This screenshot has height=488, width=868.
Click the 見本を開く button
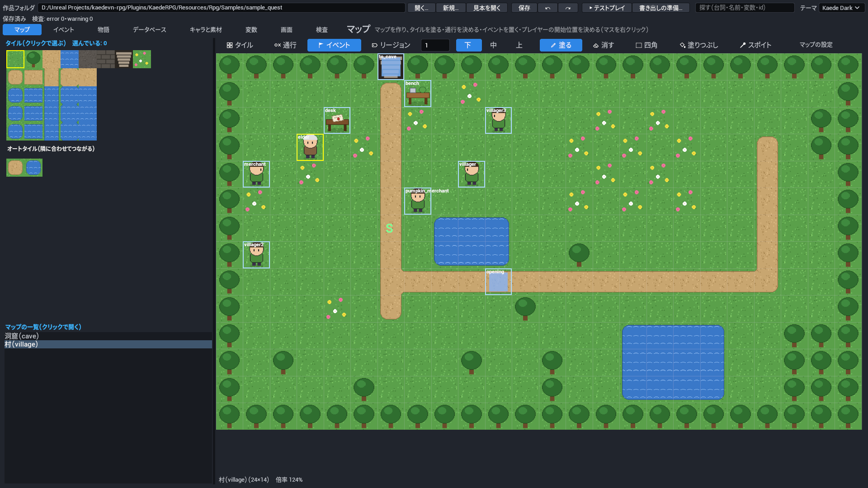tap(487, 8)
